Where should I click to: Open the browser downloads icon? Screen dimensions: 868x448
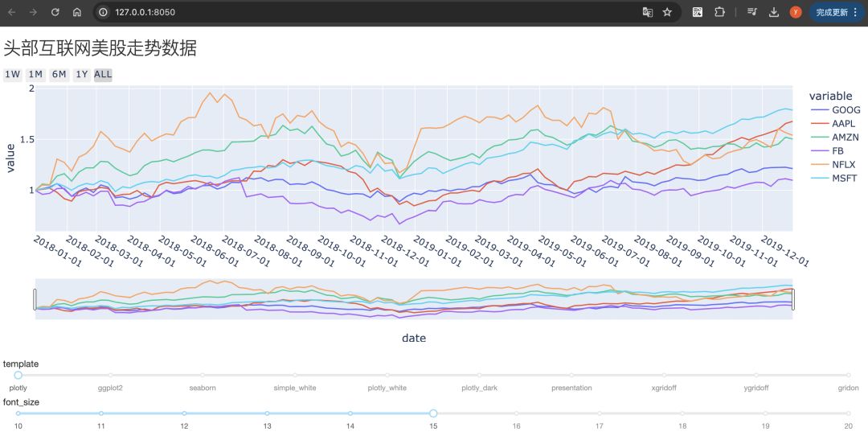pos(774,12)
